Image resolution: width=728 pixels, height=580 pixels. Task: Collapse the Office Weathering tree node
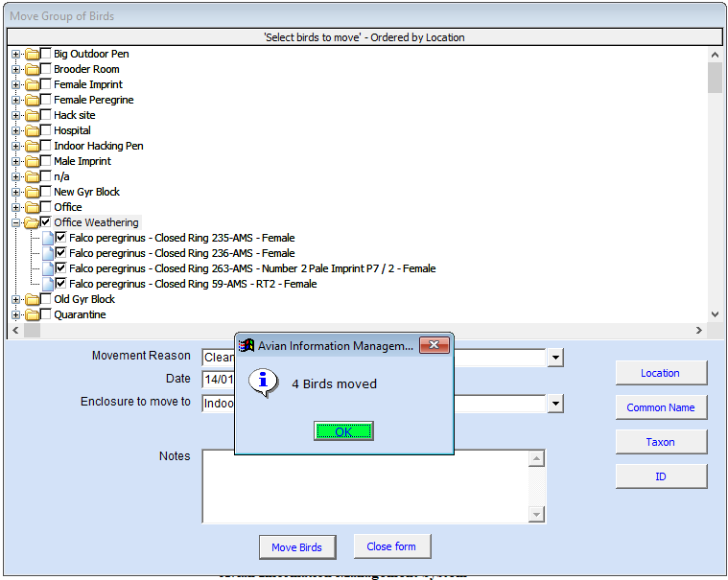[15, 223]
